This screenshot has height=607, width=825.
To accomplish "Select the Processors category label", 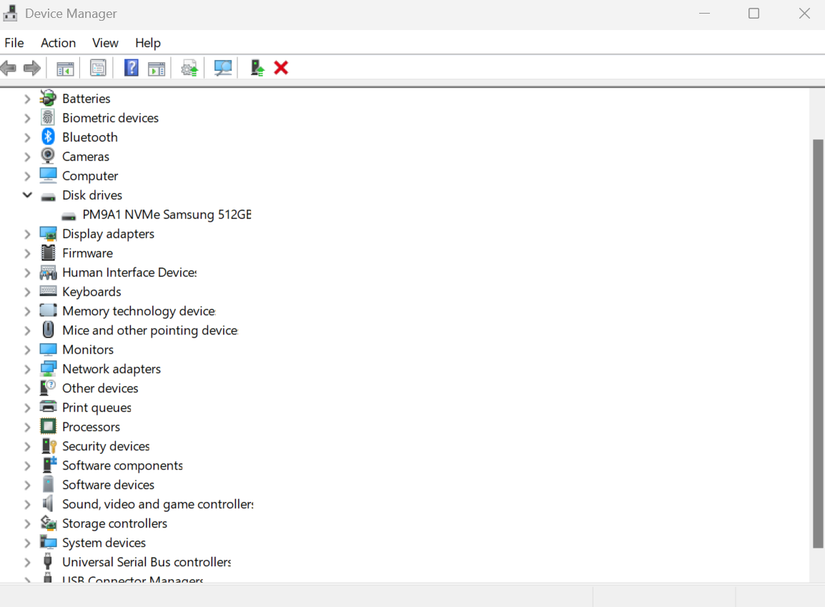I will coord(91,426).
